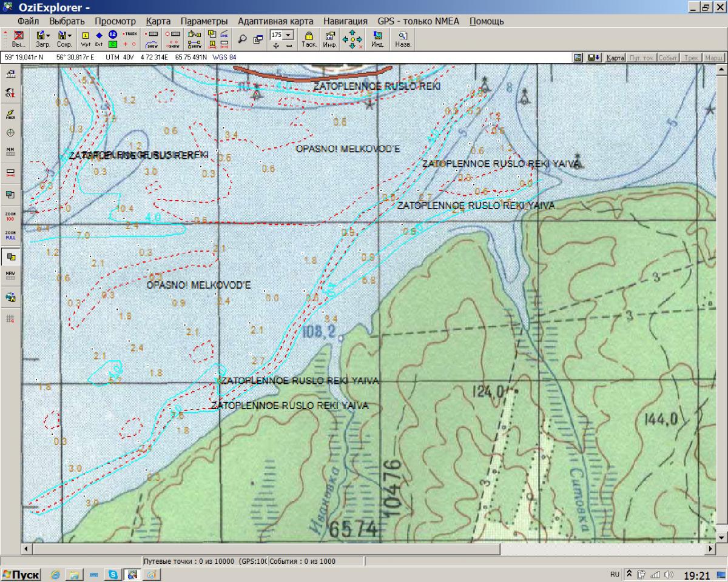This screenshot has height=582, width=728.
Task: Expand the zoom level 175 dropdown
Action: point(288,35)
